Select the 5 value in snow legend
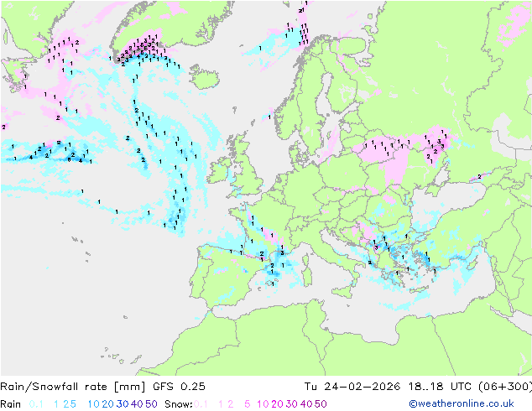This screenshot has height=411, width=532. 248,404
